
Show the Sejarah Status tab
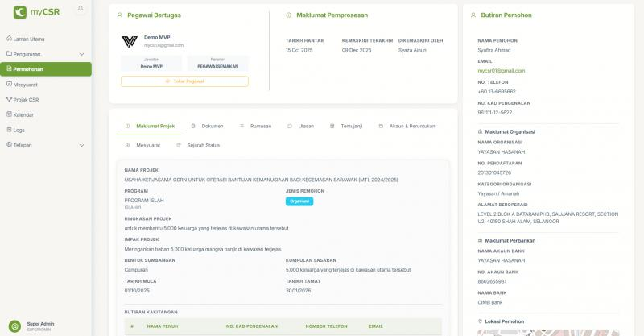[x=199, y=145]
